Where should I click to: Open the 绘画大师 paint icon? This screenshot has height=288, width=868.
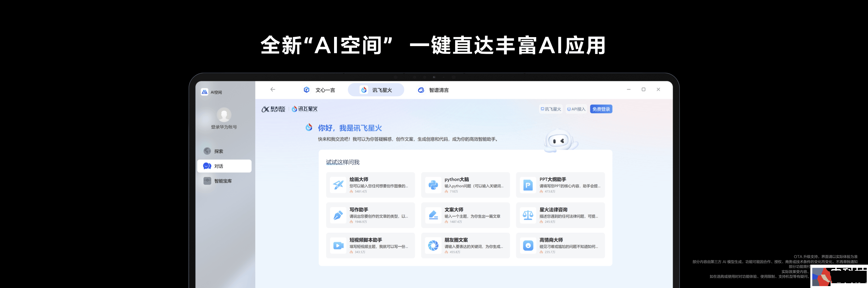(x=338, y=185)
